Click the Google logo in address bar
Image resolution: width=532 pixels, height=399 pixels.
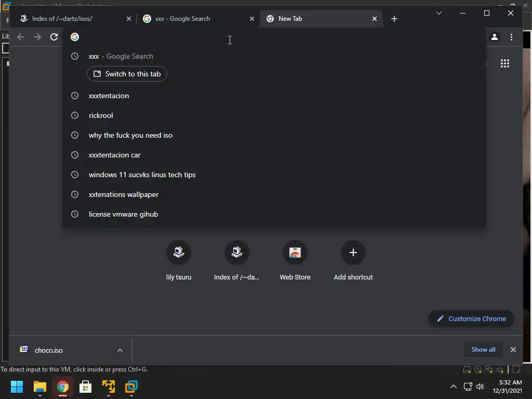point(75,37)
